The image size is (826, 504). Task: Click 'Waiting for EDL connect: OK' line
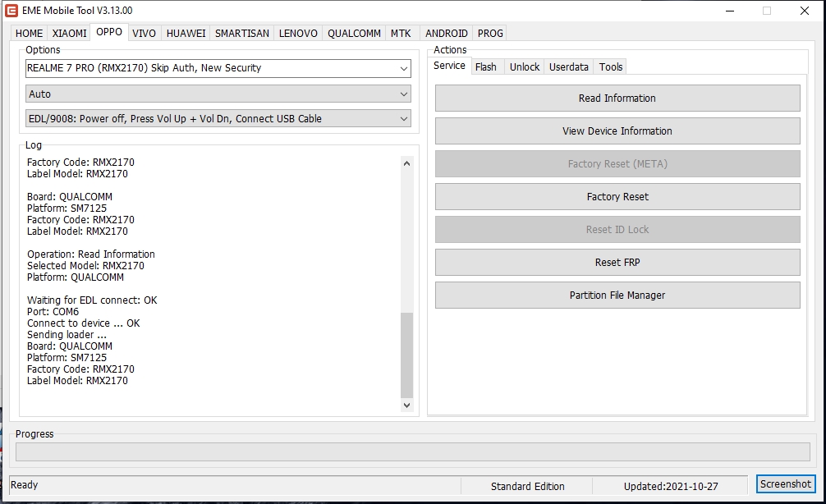tap(92, 300)
